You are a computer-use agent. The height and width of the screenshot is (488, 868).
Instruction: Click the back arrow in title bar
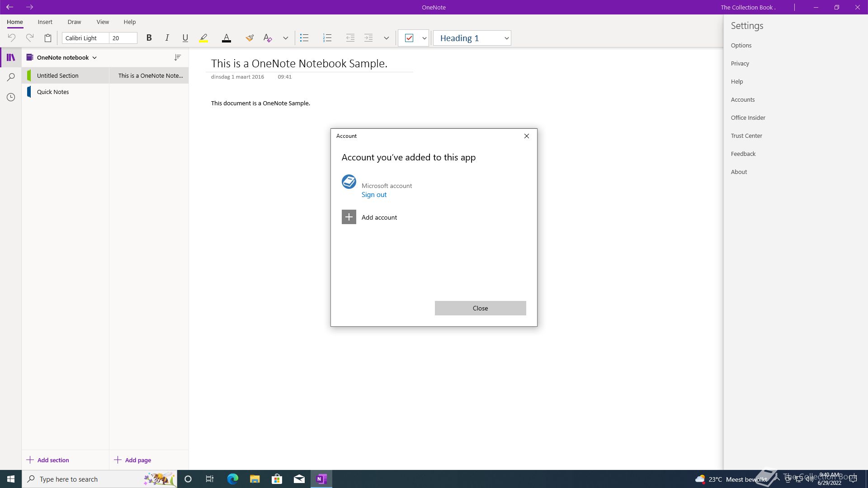tap(9, 7)
